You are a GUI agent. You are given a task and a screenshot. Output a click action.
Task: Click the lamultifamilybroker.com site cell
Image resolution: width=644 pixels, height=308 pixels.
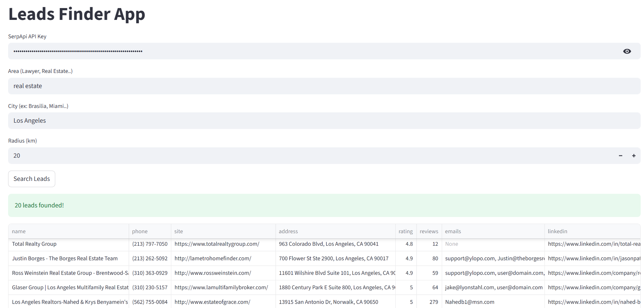click(223, 287)
